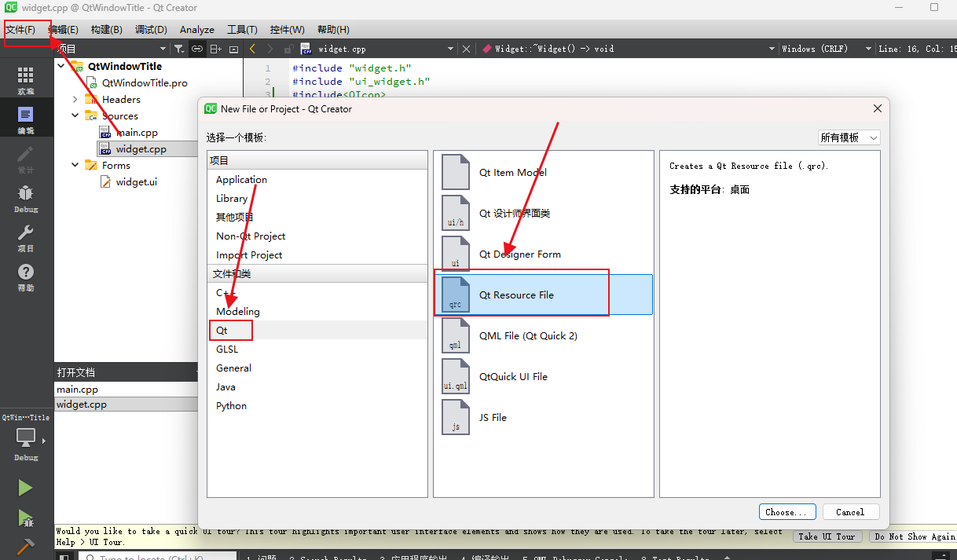Build the project with the hammer icon
Viewport: 957px width, 560px height.
click(x=25, y=545)
